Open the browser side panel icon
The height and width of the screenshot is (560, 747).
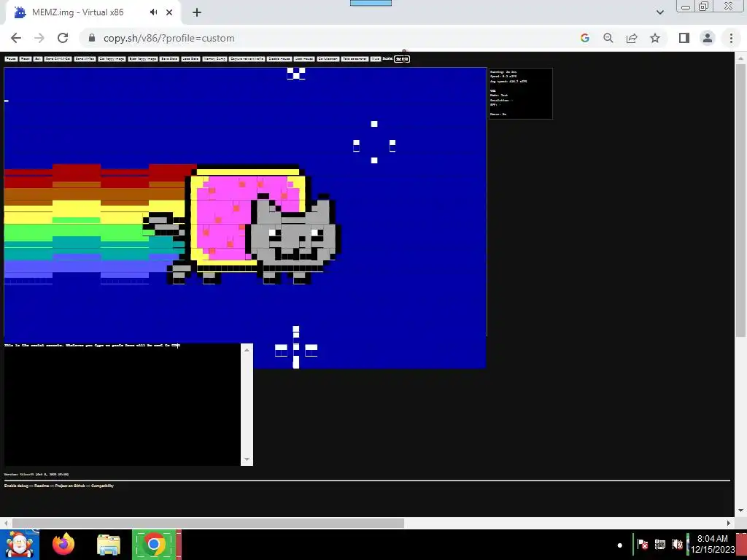(684, 38)
